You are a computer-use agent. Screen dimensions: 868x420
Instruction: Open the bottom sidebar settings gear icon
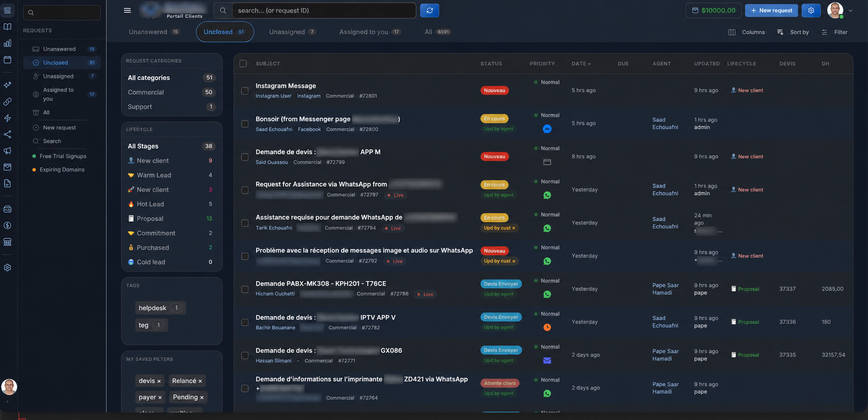(x=7, y=268)
